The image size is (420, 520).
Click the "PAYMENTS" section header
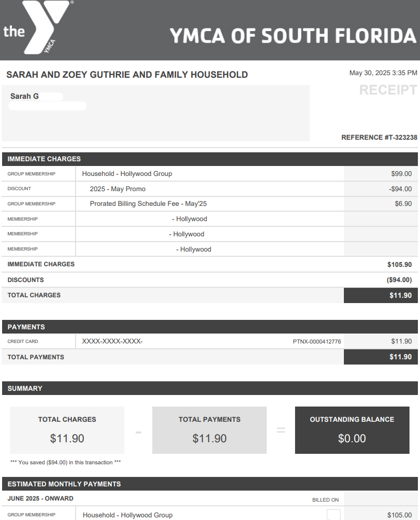pos(26,327)
